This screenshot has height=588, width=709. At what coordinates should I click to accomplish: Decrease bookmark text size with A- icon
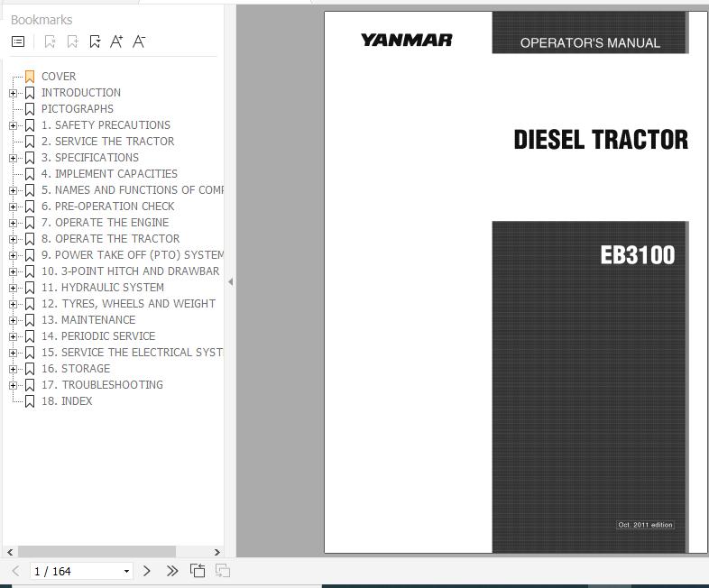[x=139, y=41]
